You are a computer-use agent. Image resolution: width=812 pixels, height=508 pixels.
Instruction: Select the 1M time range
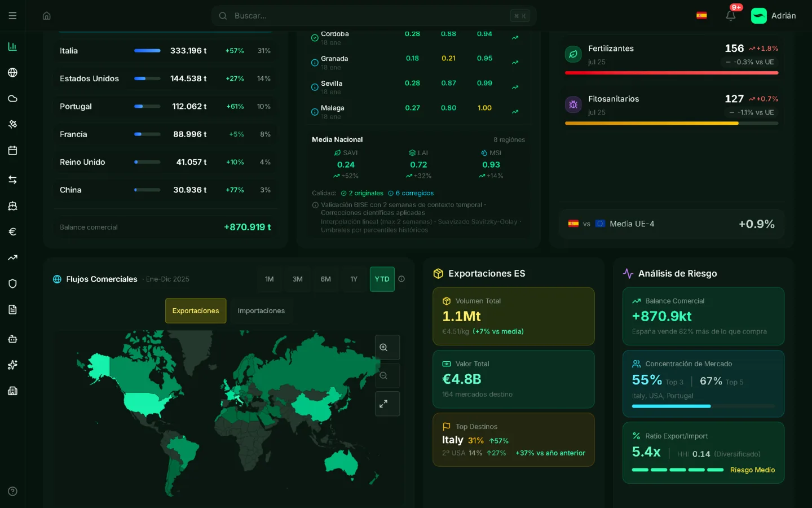(x=270, y=279)
